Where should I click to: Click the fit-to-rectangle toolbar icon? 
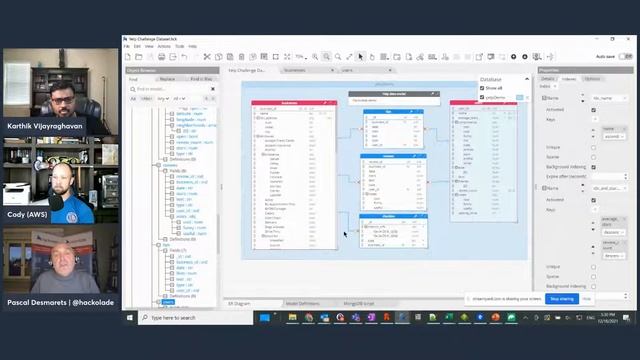coord(276,57)
